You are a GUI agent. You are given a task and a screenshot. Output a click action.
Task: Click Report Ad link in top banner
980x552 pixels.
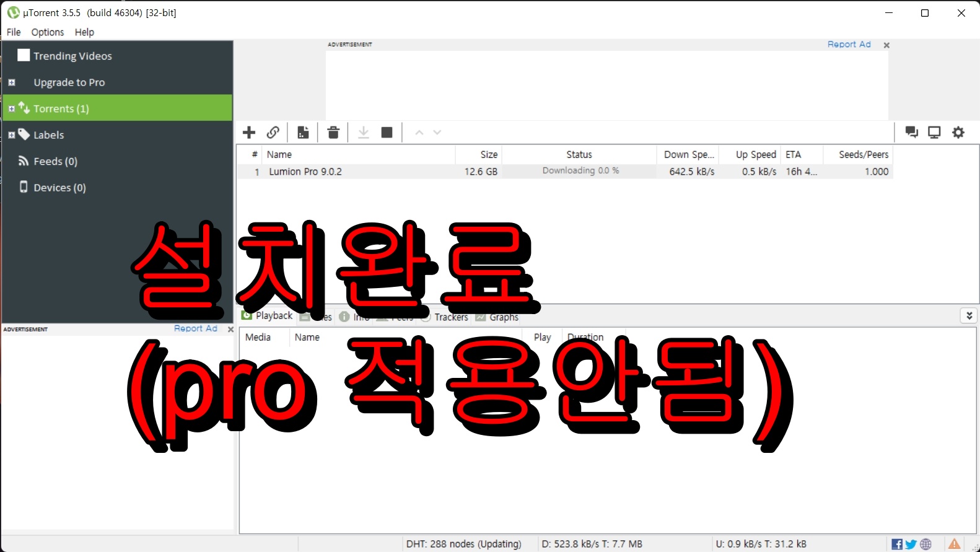pos(849,44)
